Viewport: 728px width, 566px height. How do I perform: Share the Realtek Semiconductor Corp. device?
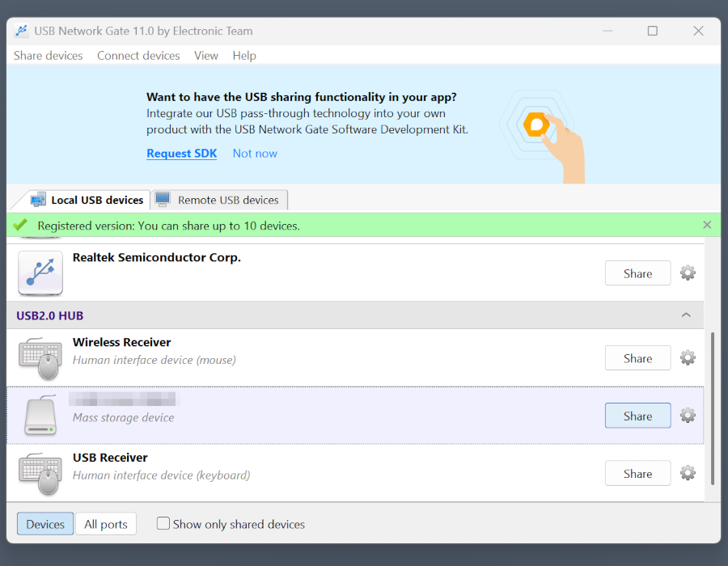click(x=637, y=273)
